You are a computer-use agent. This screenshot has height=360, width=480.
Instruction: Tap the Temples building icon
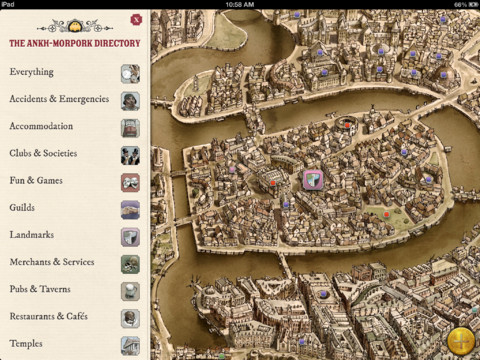pyautogui.click(x=130, y=345)
